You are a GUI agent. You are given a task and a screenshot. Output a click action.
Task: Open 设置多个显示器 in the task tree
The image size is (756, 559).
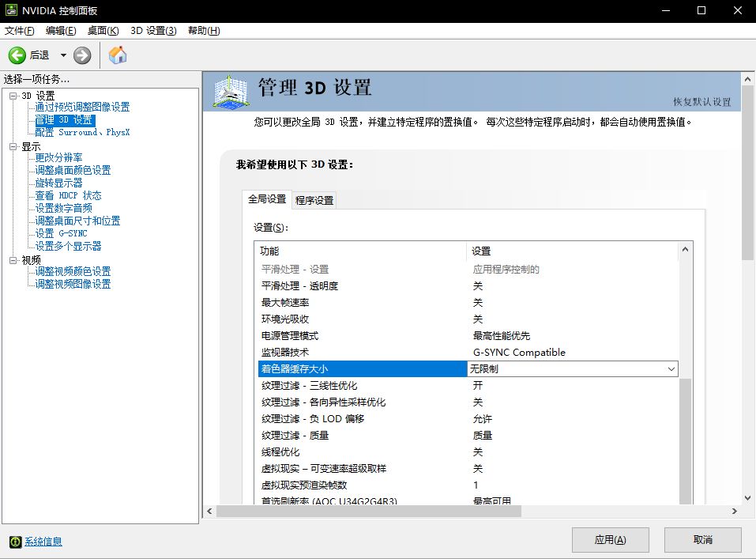click(69, 246)
